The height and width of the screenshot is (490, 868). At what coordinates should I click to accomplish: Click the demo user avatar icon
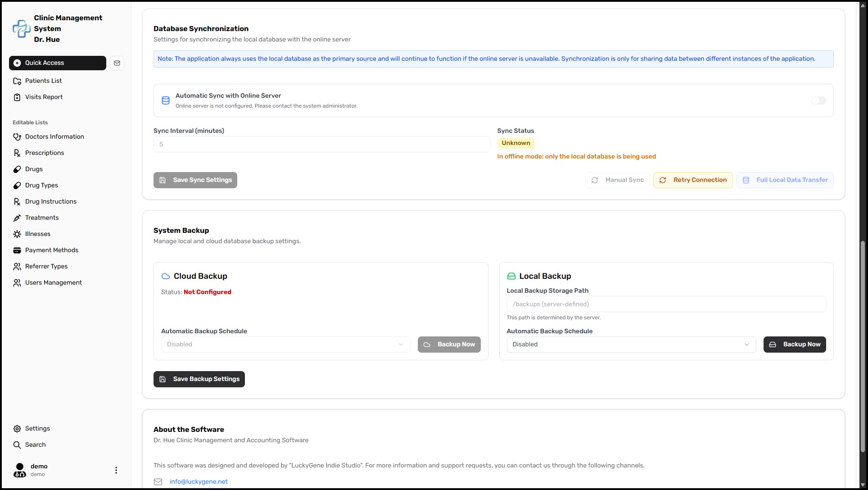(20, 470)
